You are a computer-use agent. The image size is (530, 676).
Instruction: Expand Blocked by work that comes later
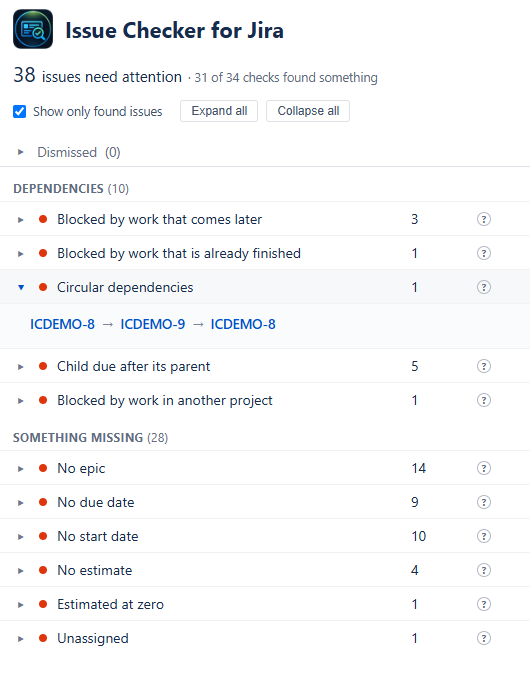[20, 220]
